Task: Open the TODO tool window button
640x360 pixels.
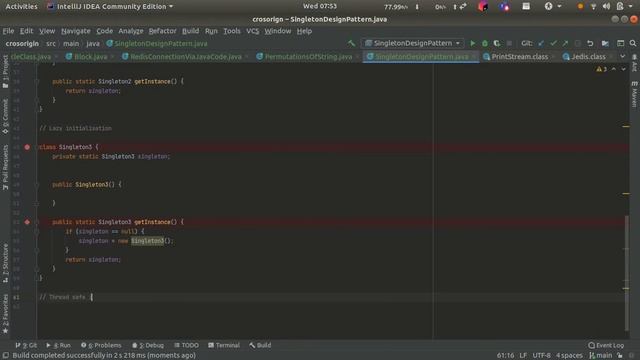Action: point(187,345)
